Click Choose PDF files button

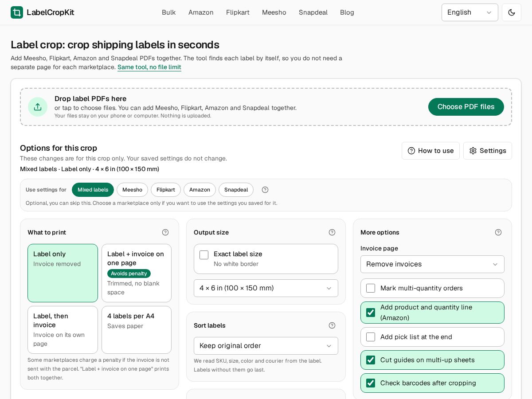point(466,107)
